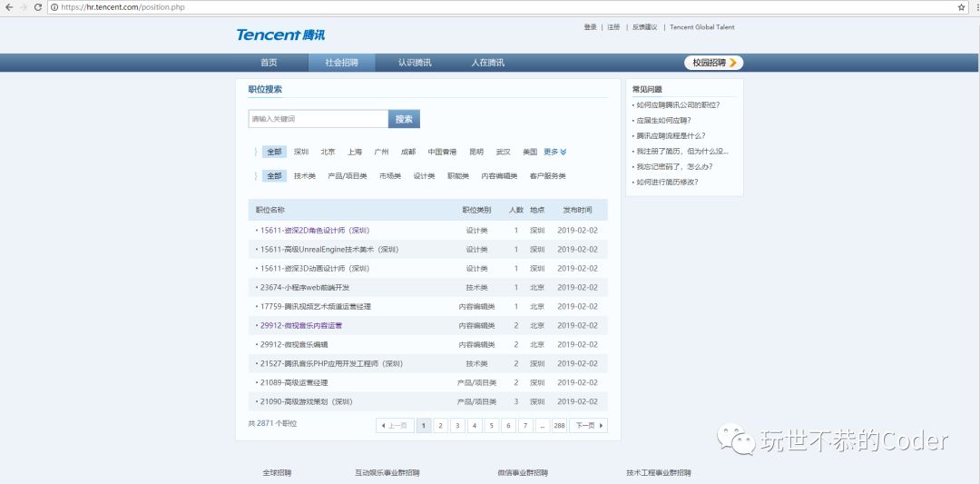This screenshot has width=980, height=484.
Task: Click the 反馈建议 feedback link
Action: pos(644,27)
